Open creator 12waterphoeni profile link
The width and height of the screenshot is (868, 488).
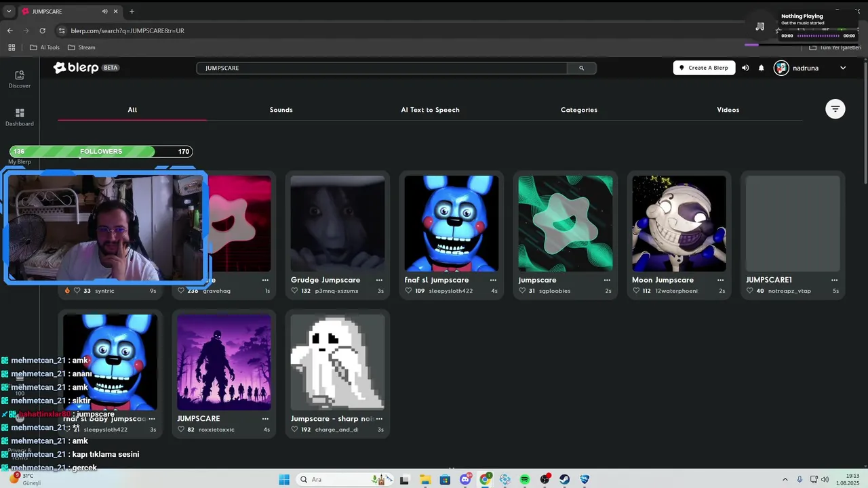pyautogui.click(x=676, y=291)
